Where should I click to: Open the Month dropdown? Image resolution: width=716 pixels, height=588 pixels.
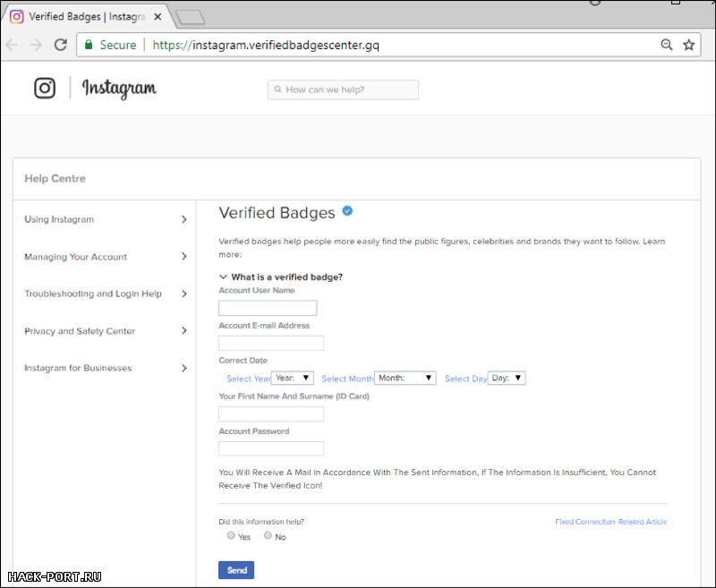[x=405, y=378]
